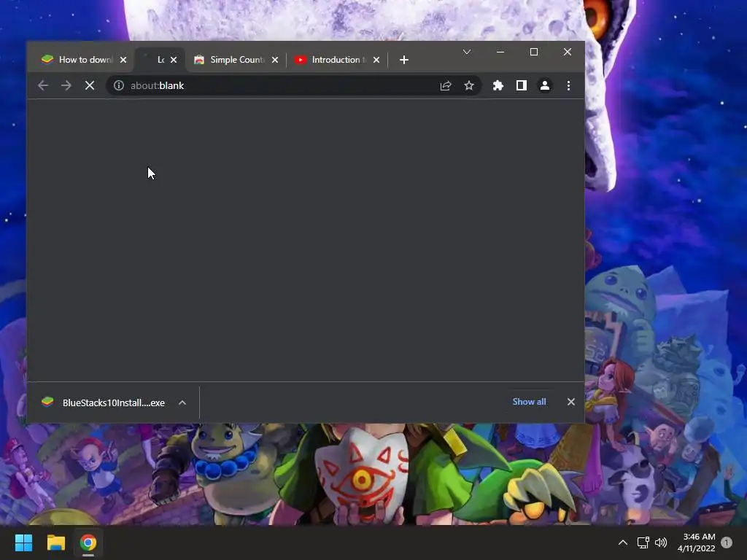747x560 pixels.
Task: Expand options for the BlueStacks download
Action: [182, 402]
